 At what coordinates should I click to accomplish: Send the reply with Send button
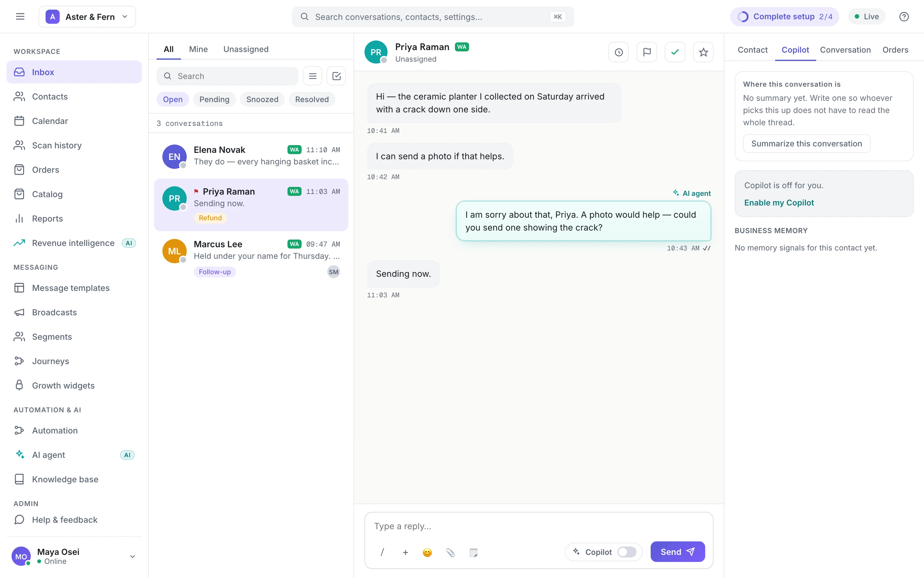pyautogui.click(x=678, y=552)
